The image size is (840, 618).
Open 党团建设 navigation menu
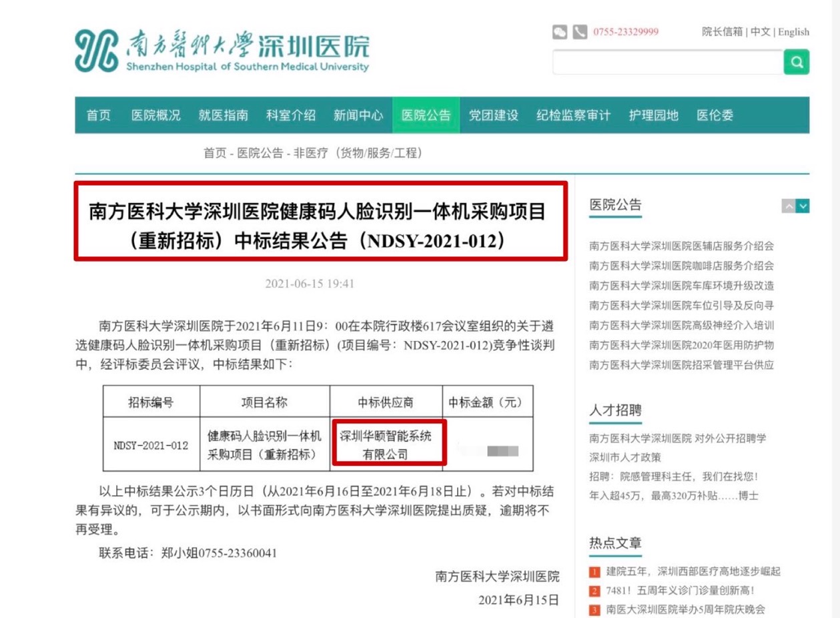click(x=494, y=115)
